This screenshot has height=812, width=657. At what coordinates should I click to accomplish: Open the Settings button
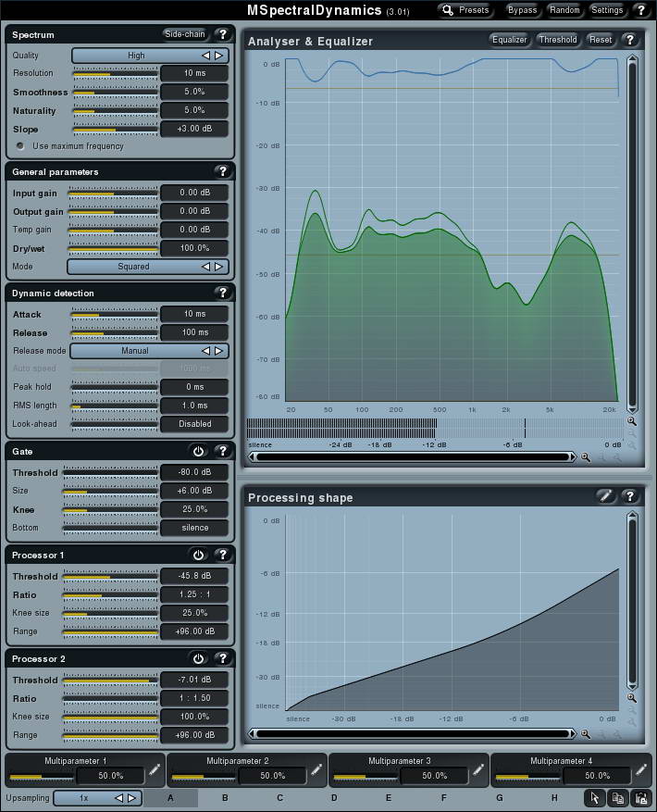[607, 10]
